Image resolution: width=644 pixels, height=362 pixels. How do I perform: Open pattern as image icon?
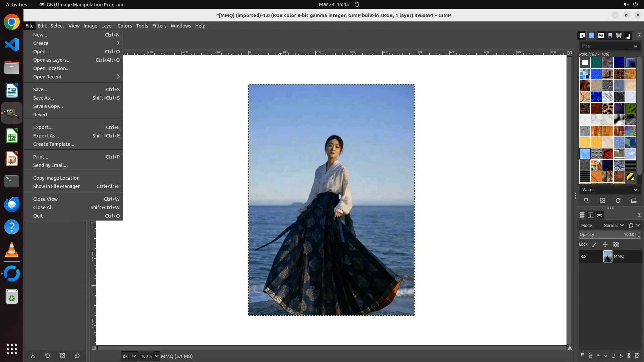click(x=634, y=200)
